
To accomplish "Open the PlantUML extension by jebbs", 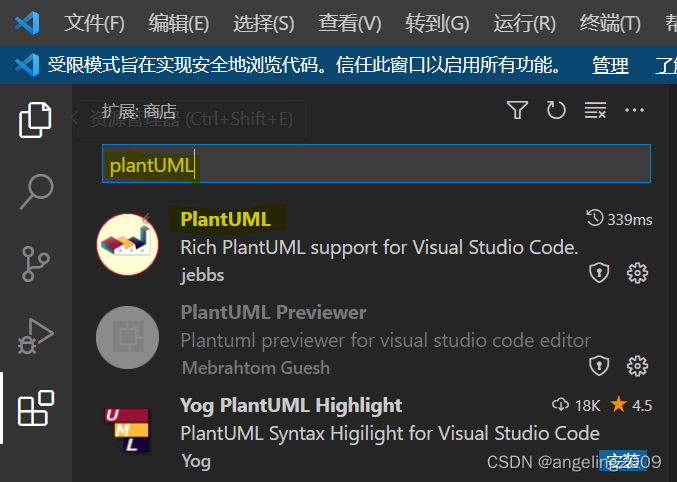I will tap(374, 247).
